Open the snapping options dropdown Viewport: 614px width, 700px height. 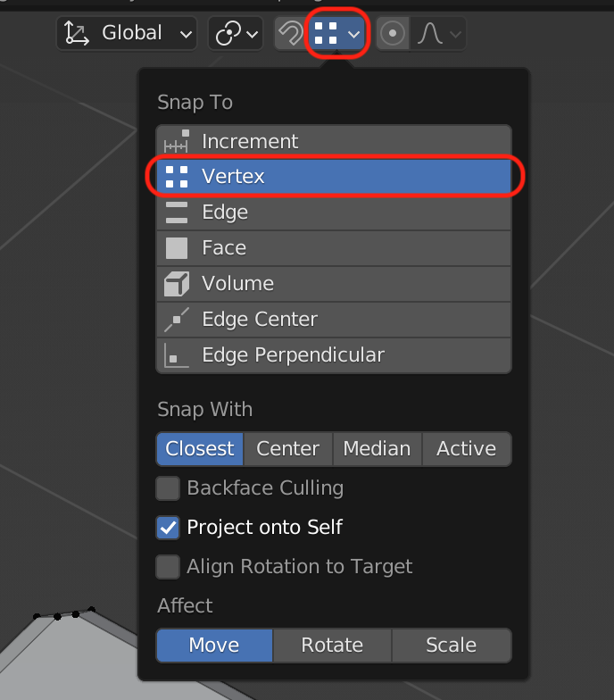coord(354,34)
